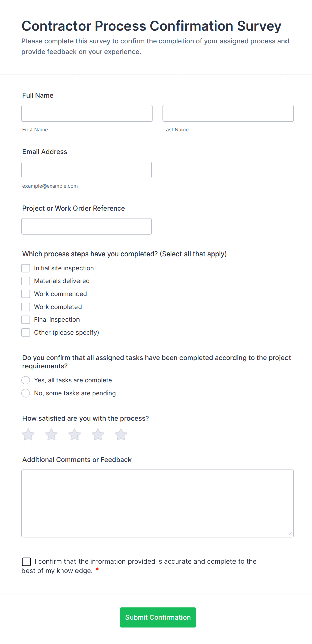Screen dimensions: 312x644
Task: Rate the process three stars
Action: tap(74, 434)
